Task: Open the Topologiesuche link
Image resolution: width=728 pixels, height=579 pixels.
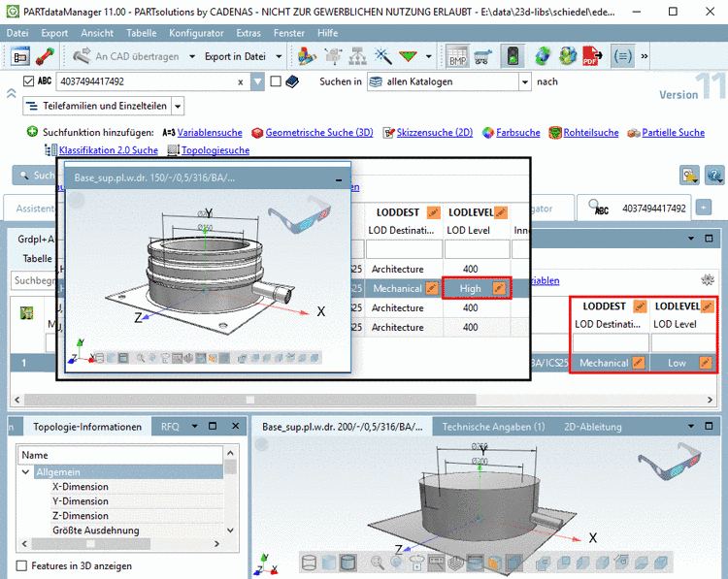Action: (215, 150)
